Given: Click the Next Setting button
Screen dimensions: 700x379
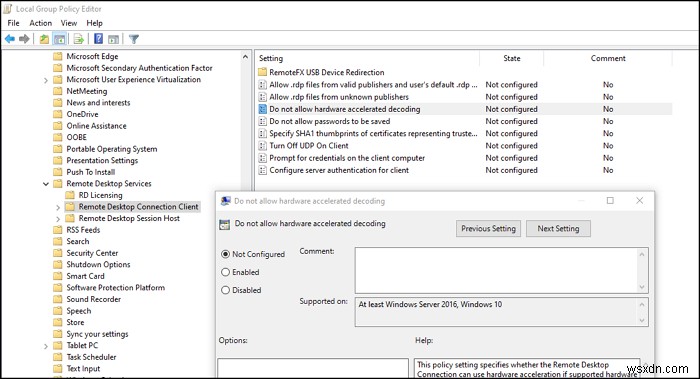Looking at the screenshot, I should point(558,229).
